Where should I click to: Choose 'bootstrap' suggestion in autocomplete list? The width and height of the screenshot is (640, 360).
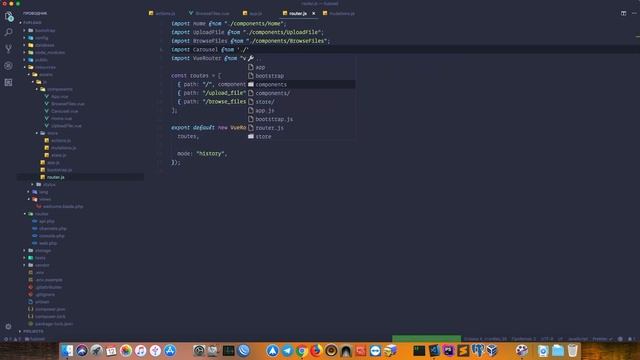[x=301, y=76]
